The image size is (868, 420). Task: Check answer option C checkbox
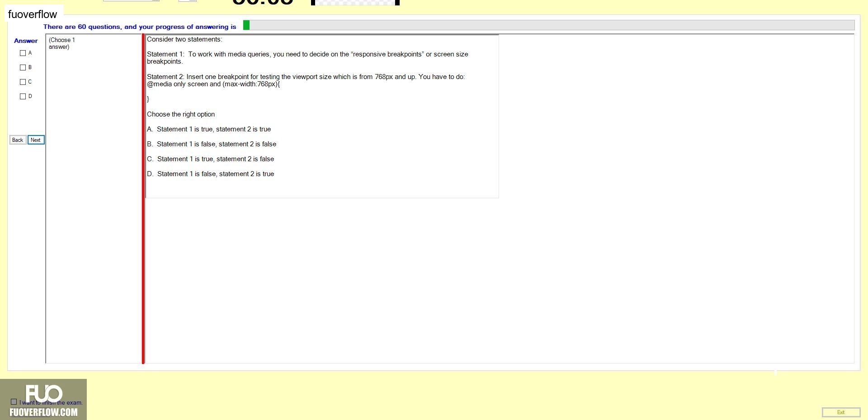coord(23,82)
